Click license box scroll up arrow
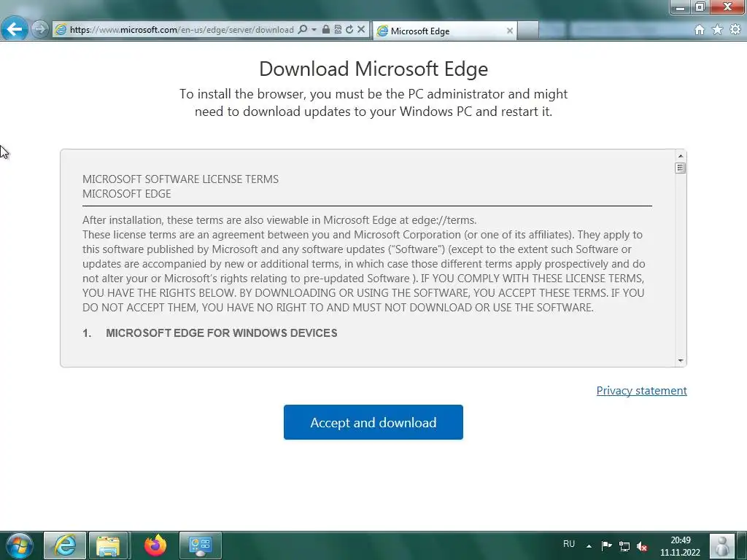 [x=681, y=156]
